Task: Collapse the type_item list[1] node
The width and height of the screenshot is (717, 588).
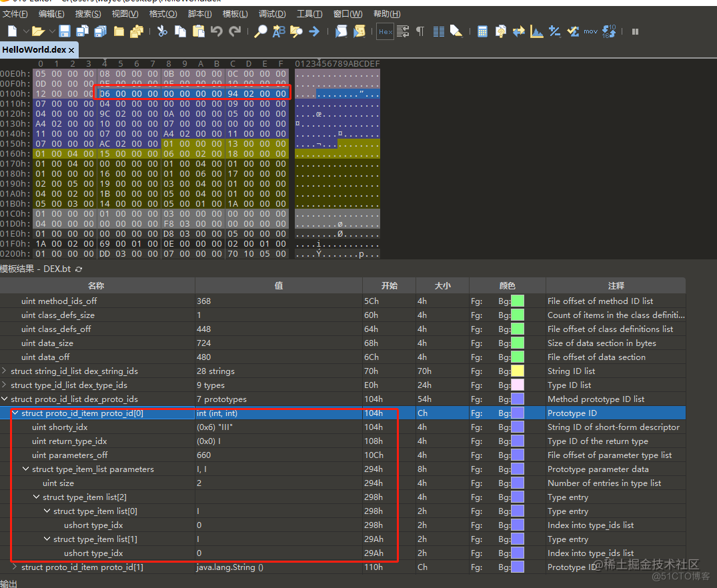Action: [x=47, y=539]
